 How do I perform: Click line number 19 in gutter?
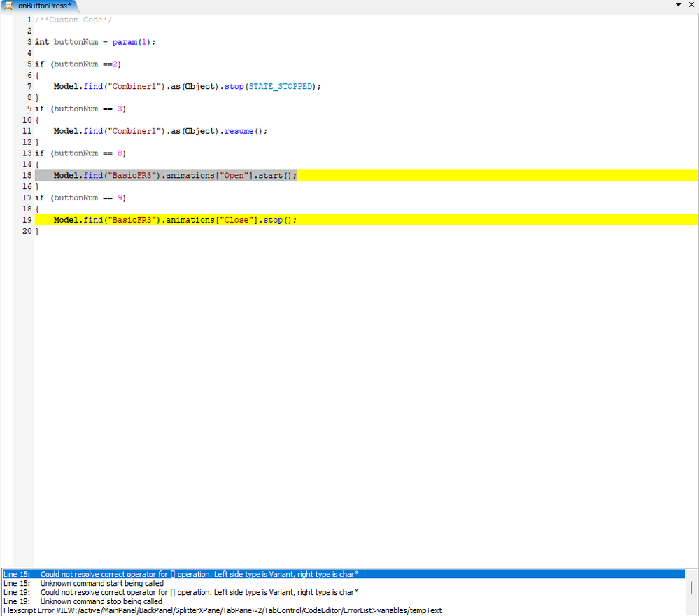[x=27, y=220]
